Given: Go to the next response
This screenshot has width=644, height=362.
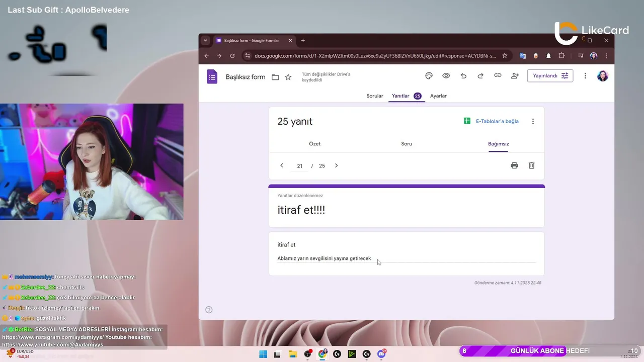Looking at the screenshot, I should 337,165.
